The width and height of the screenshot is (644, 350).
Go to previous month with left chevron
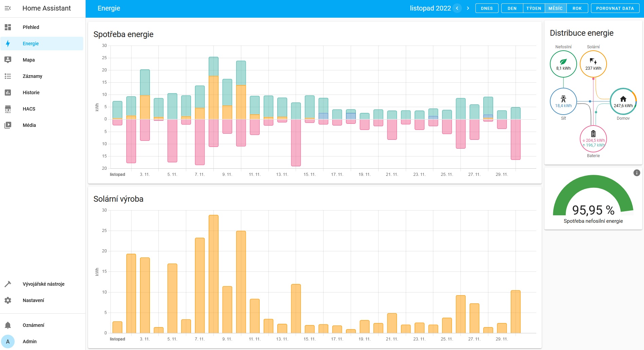[457, 8]
